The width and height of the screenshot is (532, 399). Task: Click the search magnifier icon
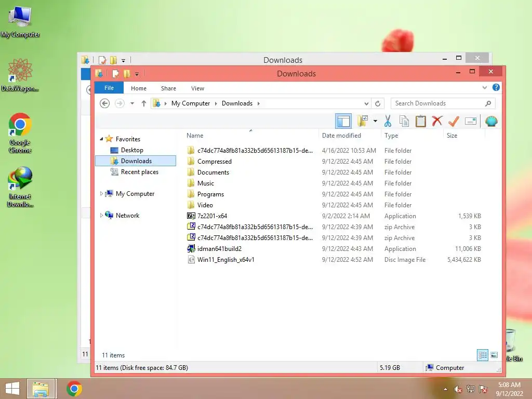tap(488, 103)
